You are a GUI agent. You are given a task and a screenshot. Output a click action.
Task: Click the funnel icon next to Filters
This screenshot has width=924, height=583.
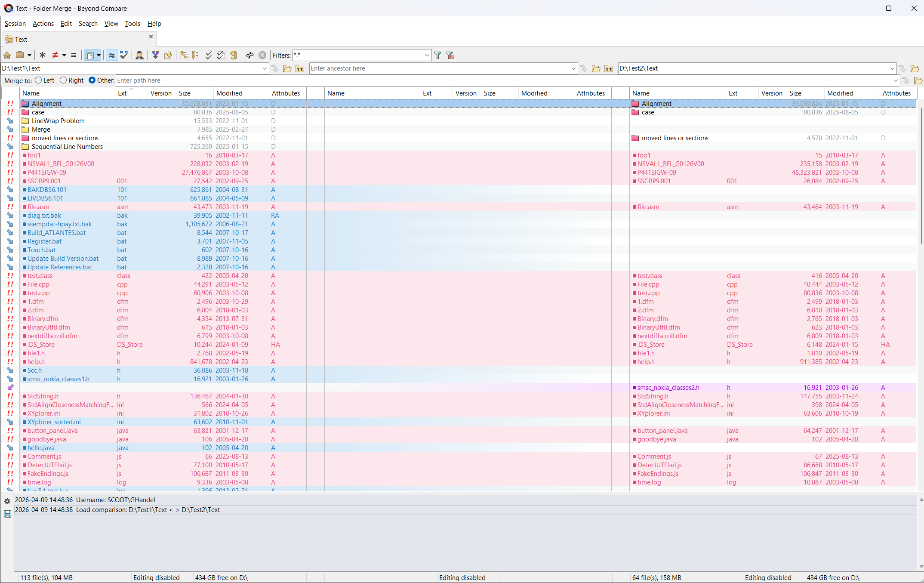(x=437, y=55)
